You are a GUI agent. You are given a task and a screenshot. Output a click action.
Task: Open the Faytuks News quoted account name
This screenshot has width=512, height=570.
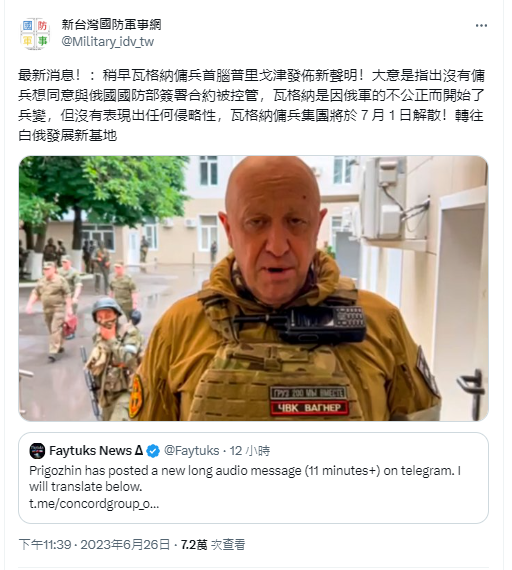[96, 451]
